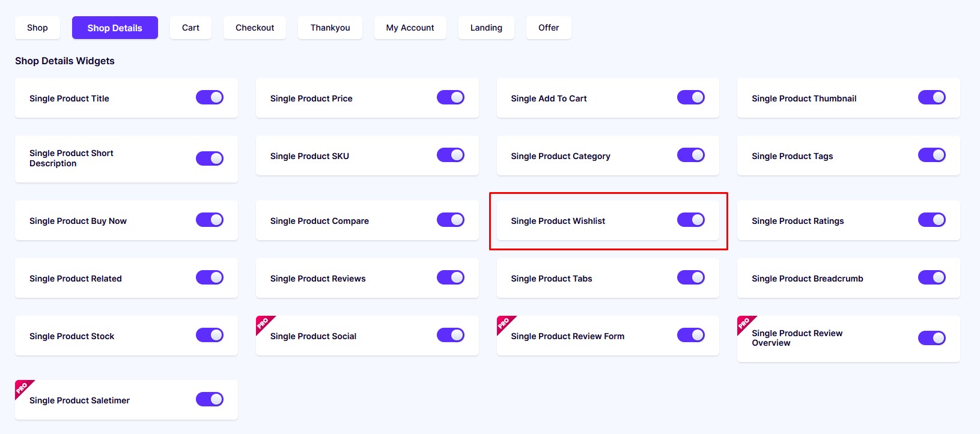Turn off Single Product Wishlist switch
980x434 pixels.
tap(691, 220)
